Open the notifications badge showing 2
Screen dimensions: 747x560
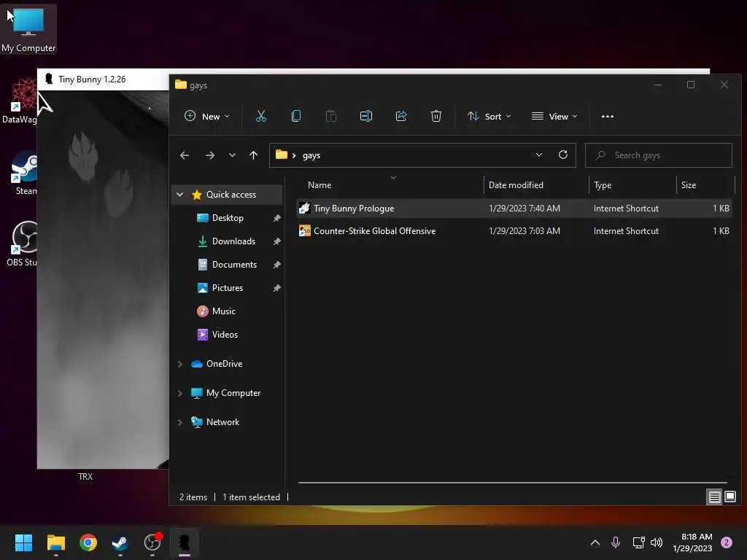[x=727, y=542]
